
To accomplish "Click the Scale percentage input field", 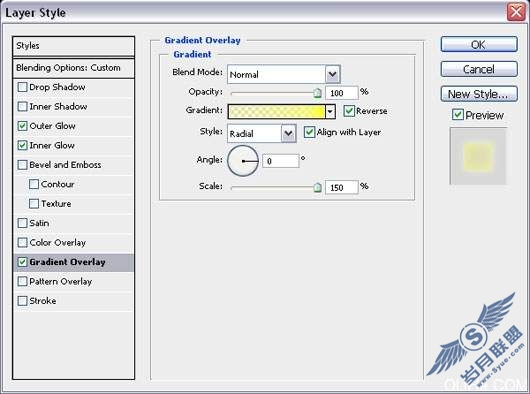I will pyautogui.click(x=341, y=187).
